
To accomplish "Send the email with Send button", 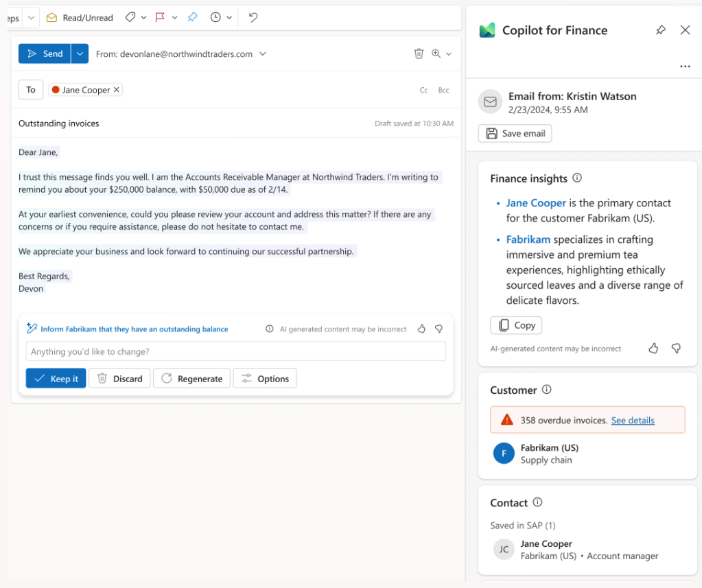I will pyautogui.click(x=45, y=54).
